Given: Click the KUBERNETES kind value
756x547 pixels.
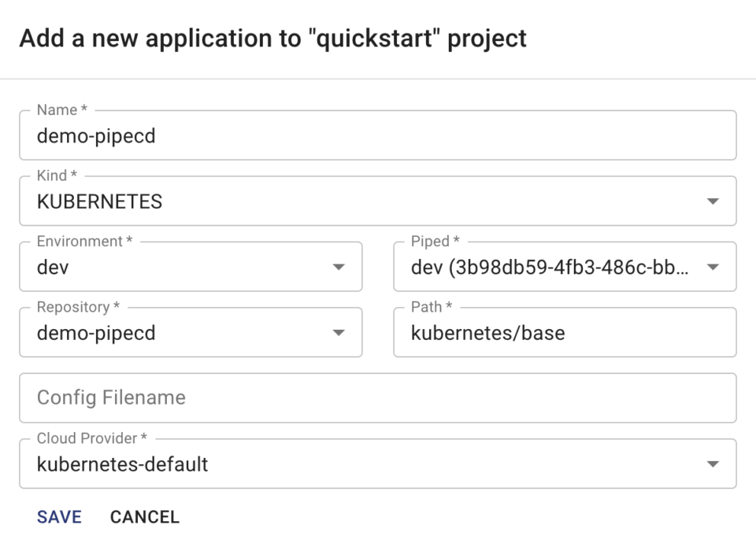Looking at the screenshot, I should [x=97, y=201].
